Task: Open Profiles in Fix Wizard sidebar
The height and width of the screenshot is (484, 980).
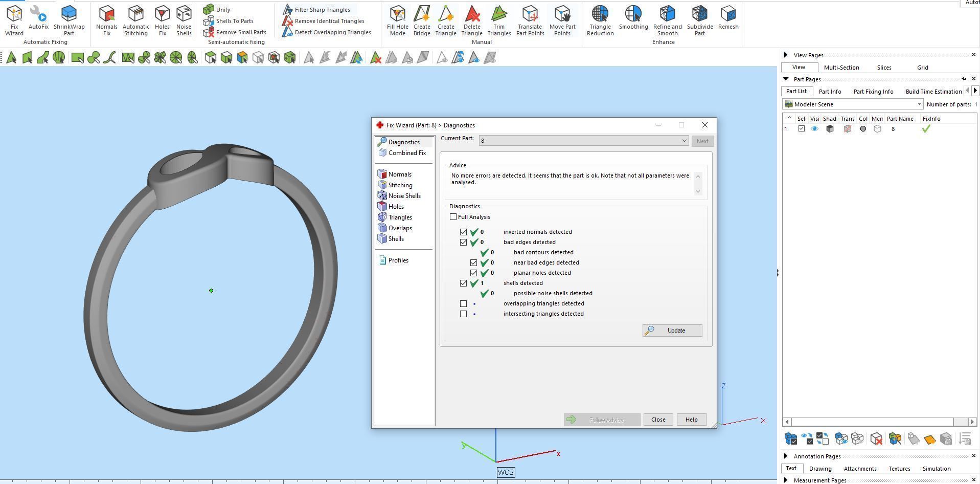Action: pyautogui.click(x=394, y=260)
